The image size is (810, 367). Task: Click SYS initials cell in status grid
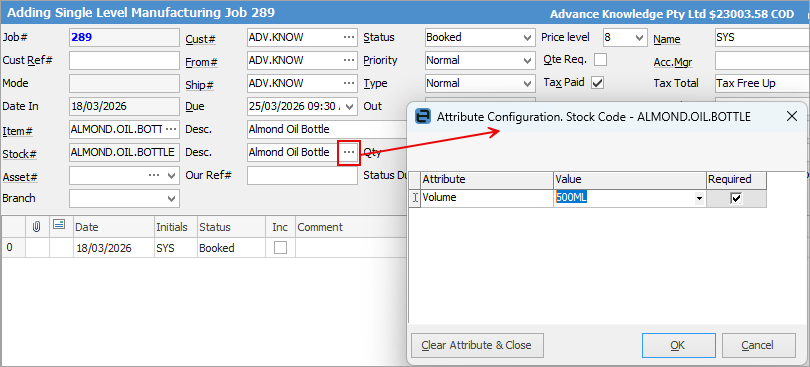[x=175, y=248]
